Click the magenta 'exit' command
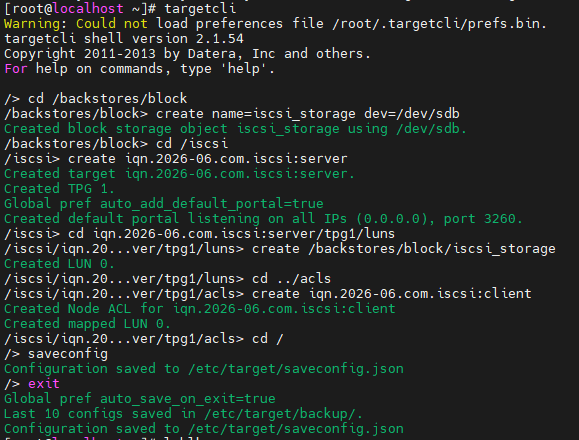This screenshot has width=579, height=440. click(44, 384)
